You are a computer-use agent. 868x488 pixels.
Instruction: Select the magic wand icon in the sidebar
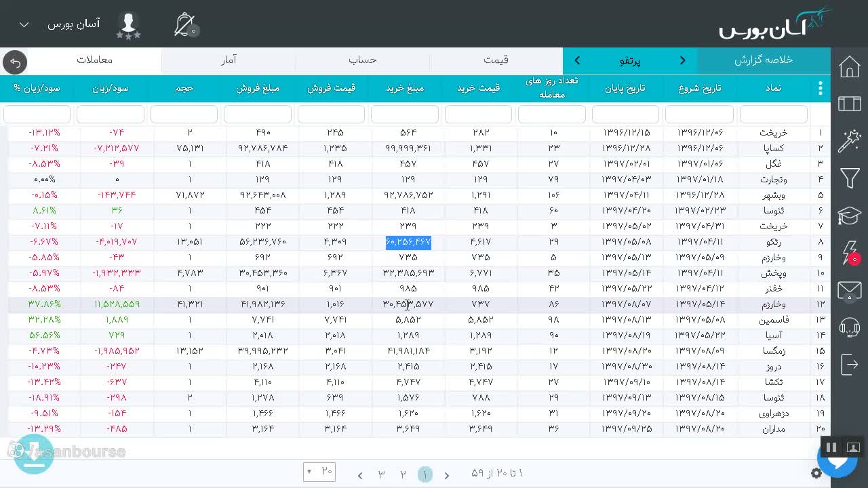[849, 141]
